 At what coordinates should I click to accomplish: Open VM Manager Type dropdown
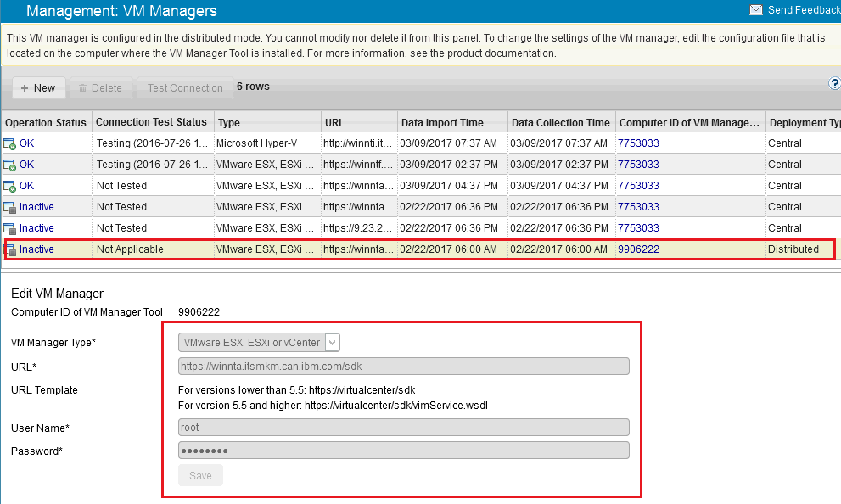point(259,343)
